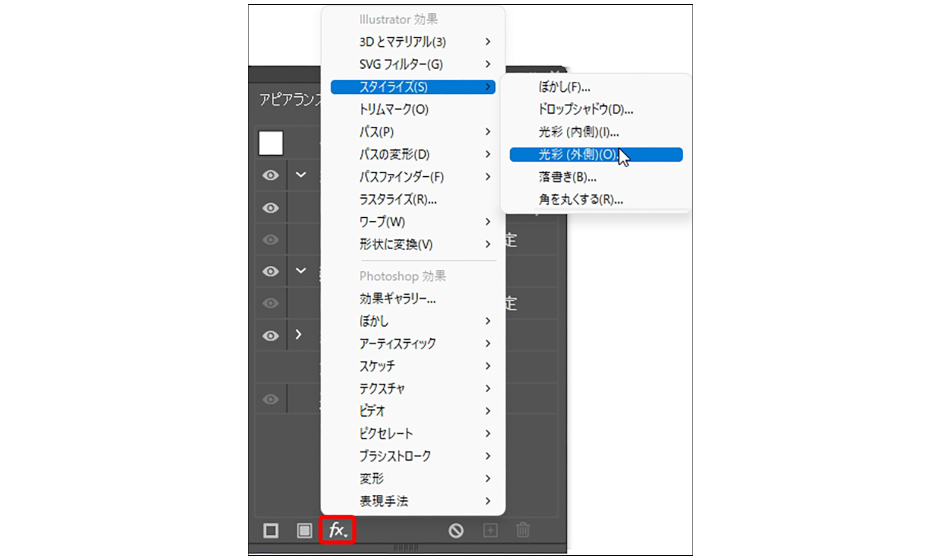This screenshot has width=941, height=560.
Task: Collapse the second down-chevron appearance row
Action: (x=301, y=271)
